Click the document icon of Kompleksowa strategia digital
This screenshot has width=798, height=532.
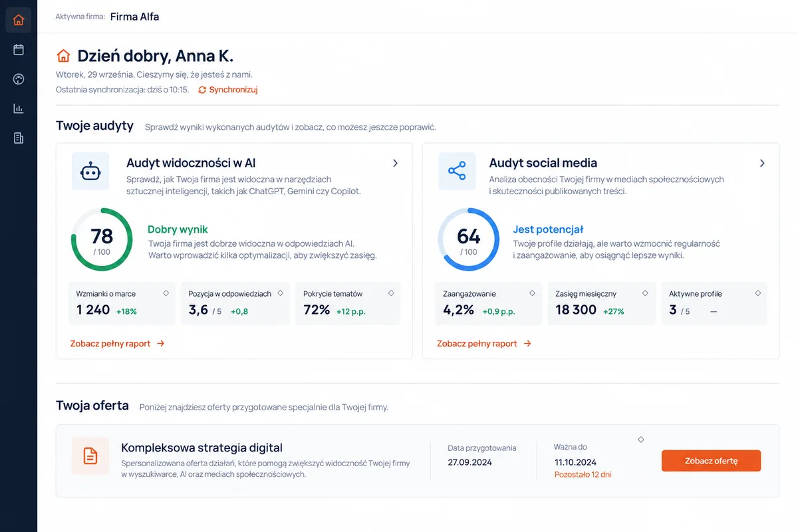pos(90,456)
